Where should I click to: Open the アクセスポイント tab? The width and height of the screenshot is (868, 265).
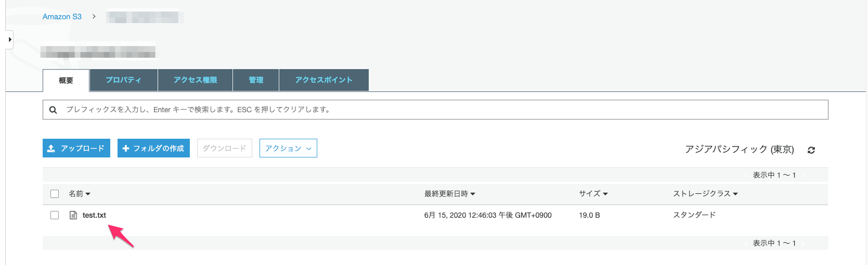click(x=324, y=80)
